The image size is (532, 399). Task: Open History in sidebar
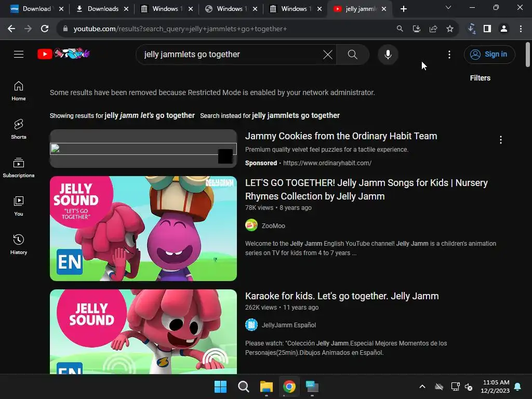19,244
